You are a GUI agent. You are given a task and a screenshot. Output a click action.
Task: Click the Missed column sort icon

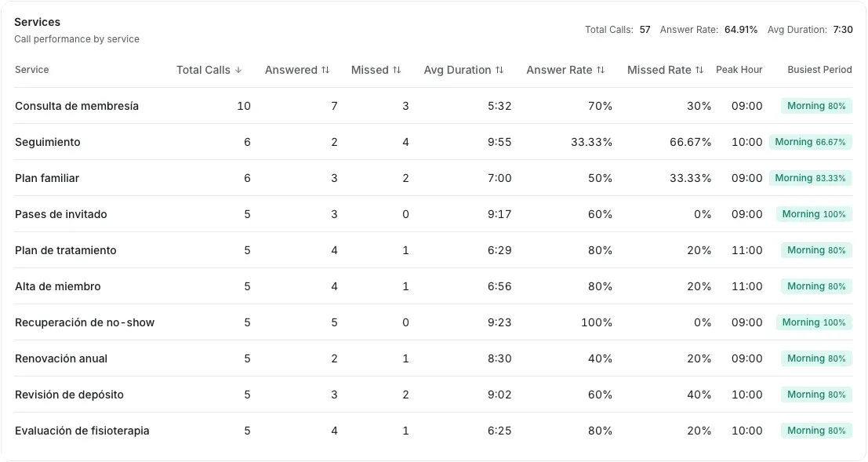[397, 70]
